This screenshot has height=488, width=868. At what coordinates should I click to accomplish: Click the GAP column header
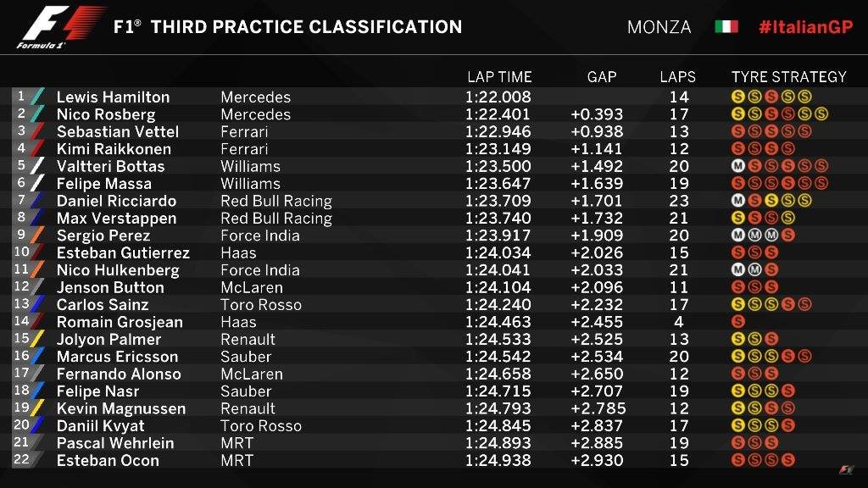[602, 77]
